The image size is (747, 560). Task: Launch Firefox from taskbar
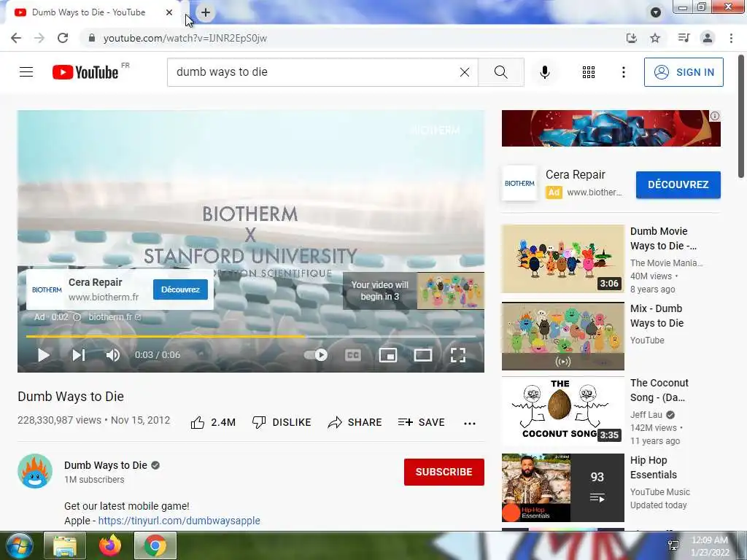pyautogui.click(x=110, y=545)
